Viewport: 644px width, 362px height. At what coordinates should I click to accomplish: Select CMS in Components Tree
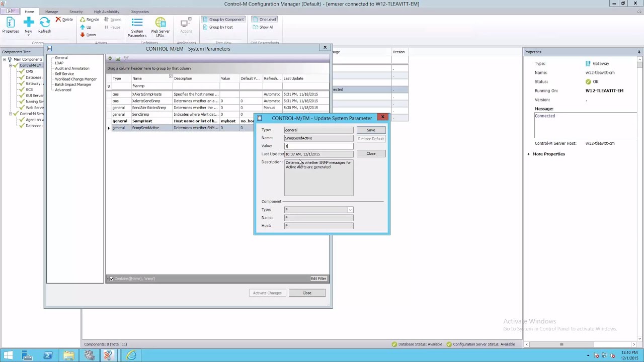(29, 71)
